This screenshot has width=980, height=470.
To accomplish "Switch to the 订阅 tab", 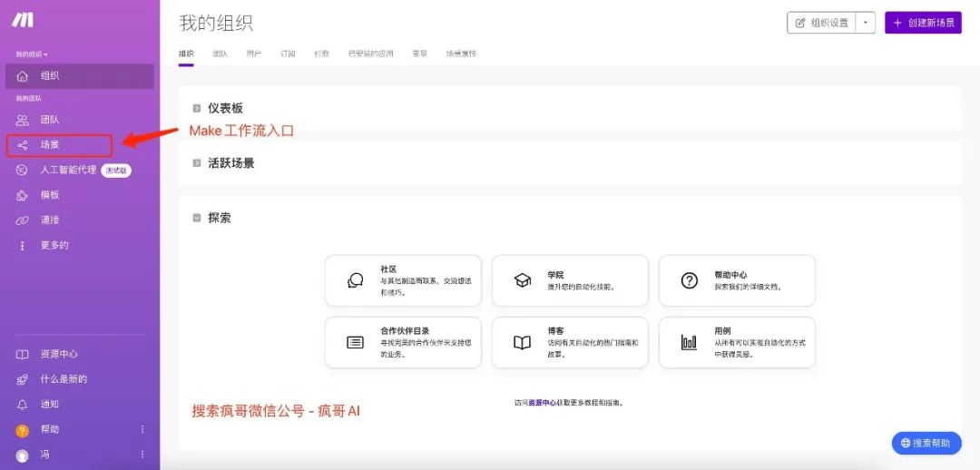I will click(x=288, y=54).
